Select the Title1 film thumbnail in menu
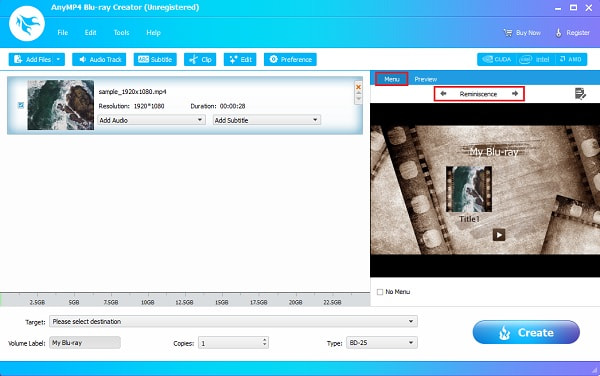 [469, 189]
